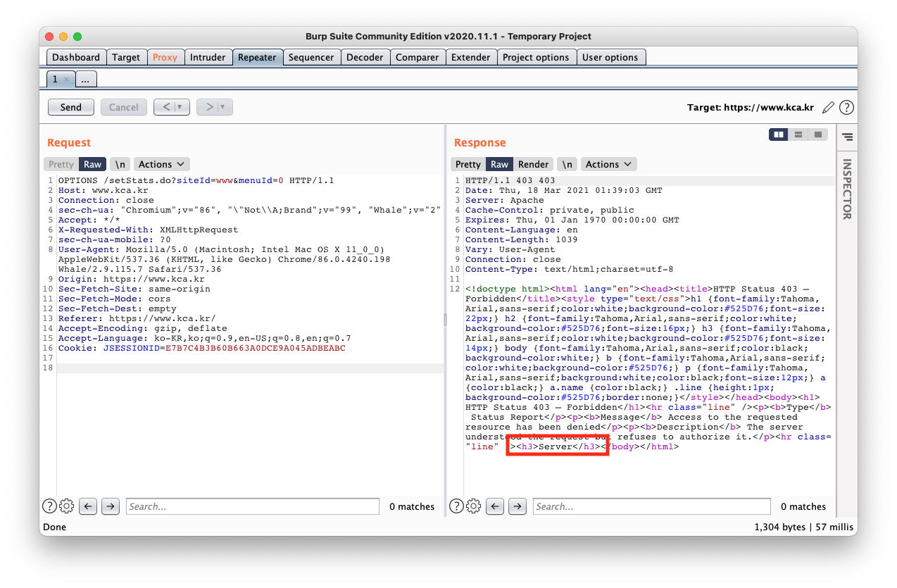The height and width of the screenshot is (588, 897).
Task: Click the Send button
Action: (71, 107)
